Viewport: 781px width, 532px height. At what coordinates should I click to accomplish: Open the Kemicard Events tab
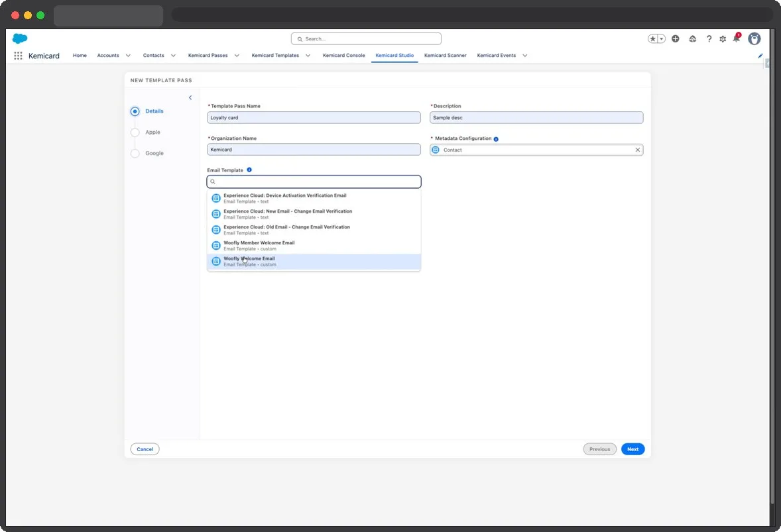point(496,56)
